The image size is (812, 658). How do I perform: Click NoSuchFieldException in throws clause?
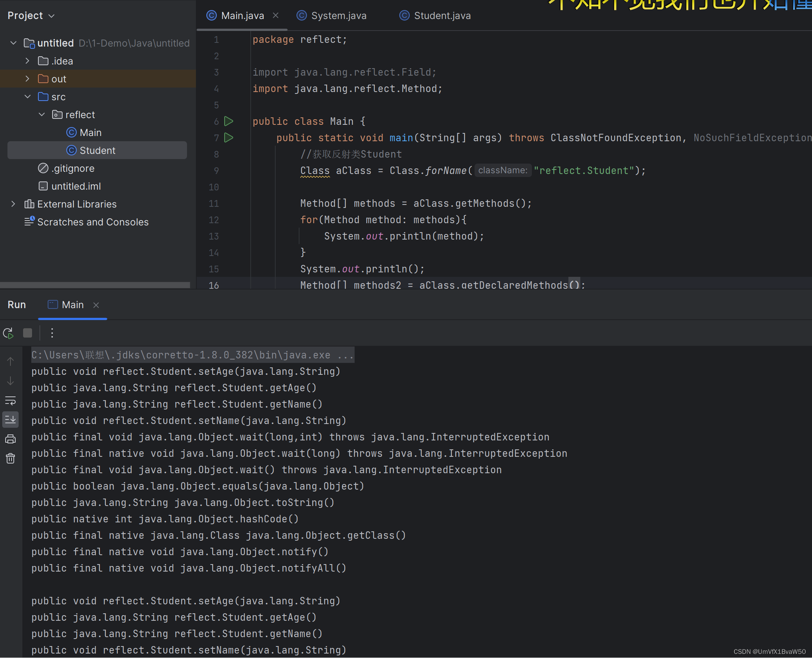752,137
